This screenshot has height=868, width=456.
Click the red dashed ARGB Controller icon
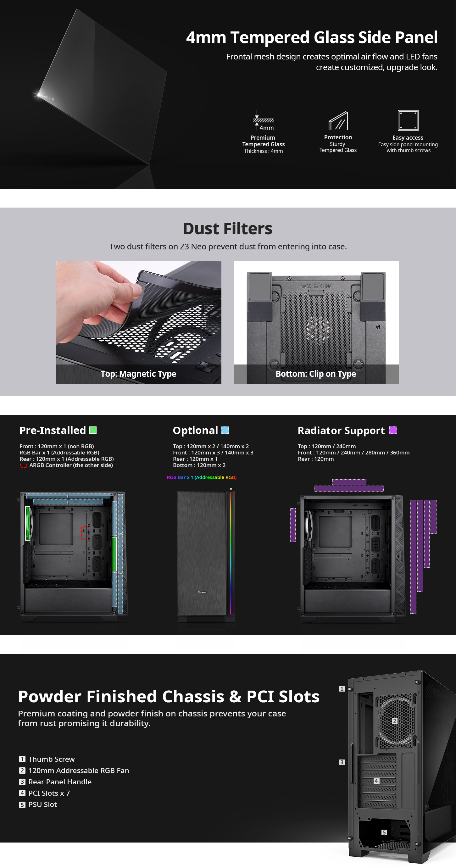[23, 465]
